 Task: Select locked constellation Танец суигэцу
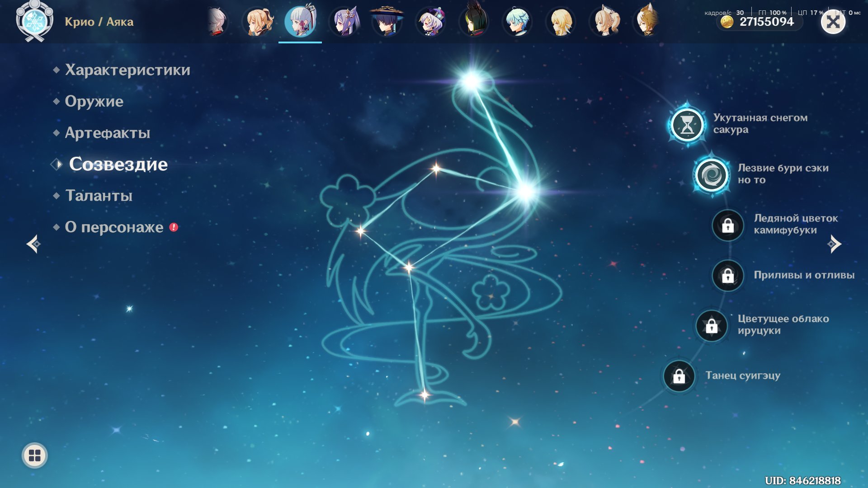679,376
